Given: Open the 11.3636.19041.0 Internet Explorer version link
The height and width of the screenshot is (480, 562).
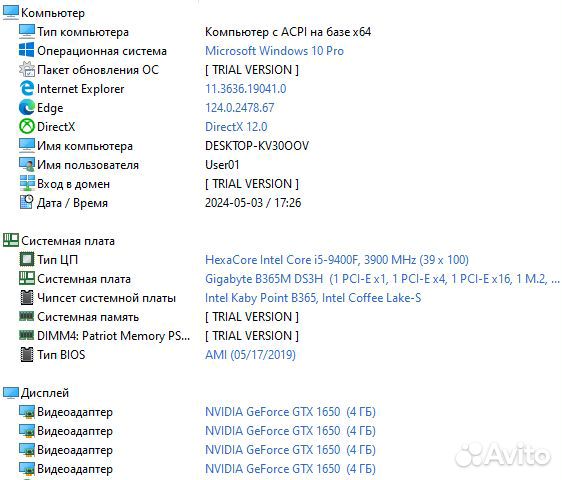Looking at the screenshot, I should point(246,89).
